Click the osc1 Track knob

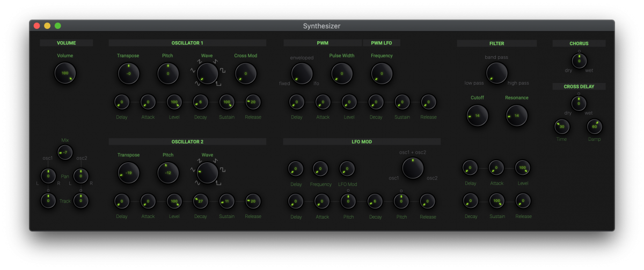click(48, 201)
